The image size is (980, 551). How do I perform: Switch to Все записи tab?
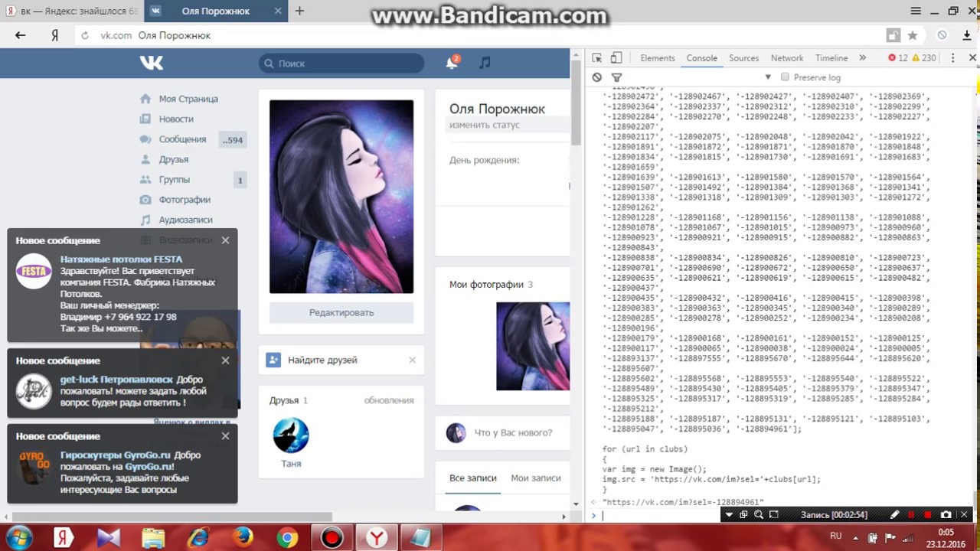473,478
